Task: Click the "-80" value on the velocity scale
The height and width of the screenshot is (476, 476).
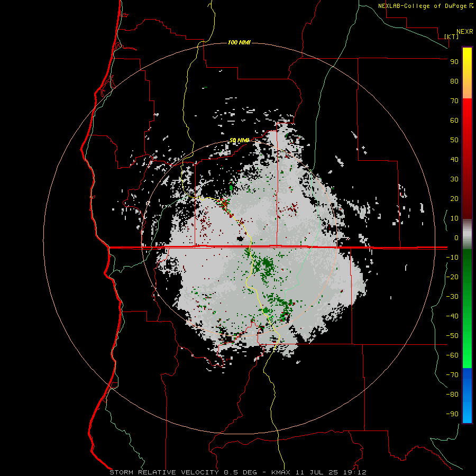Action: [452, 395]
